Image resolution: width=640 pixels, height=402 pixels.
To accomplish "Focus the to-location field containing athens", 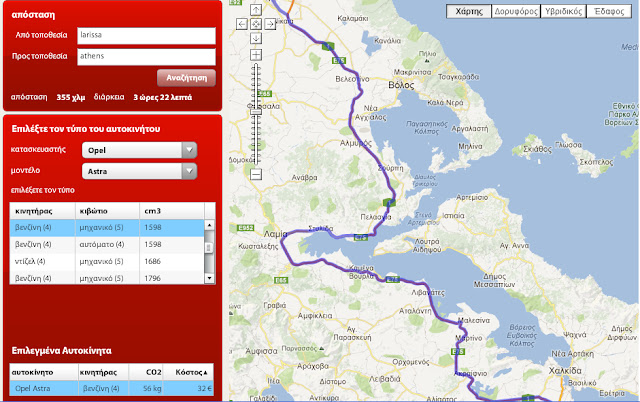I will pyautogui.click(x=146, y=57).
